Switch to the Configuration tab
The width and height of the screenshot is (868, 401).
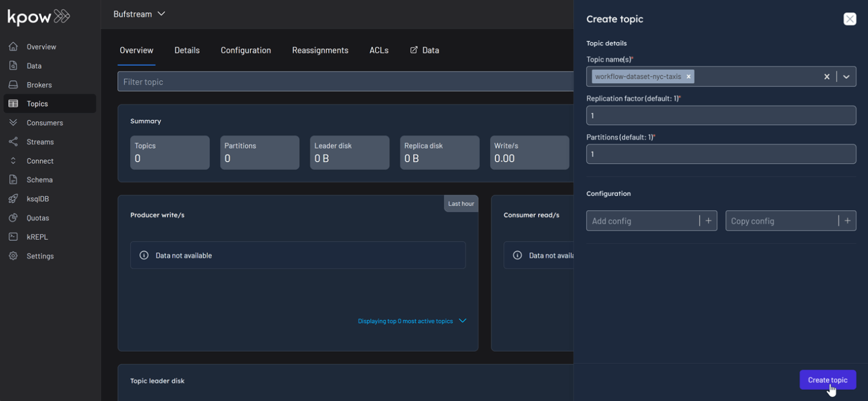(x=245, y=50)
